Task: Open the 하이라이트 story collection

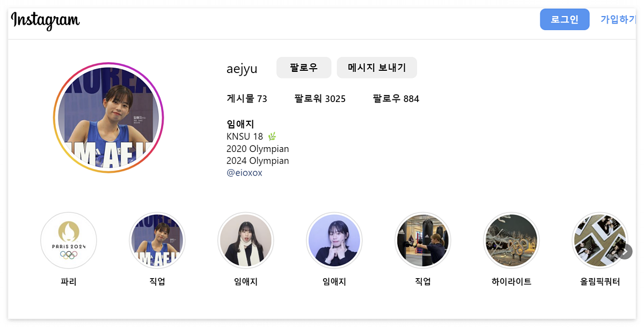Action: pos(511,241)
